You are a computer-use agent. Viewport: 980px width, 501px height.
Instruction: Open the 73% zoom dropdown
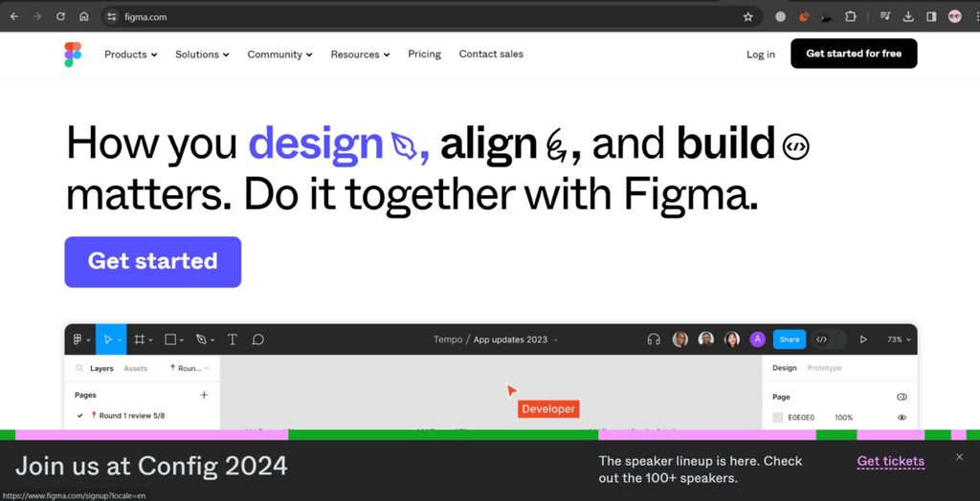tap(899, 339)
